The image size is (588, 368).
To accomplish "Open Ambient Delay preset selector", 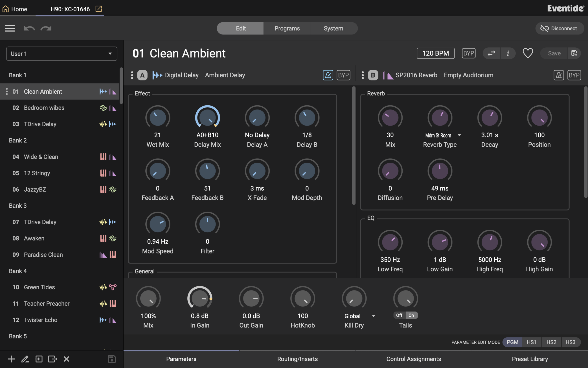I will tap(225, 75).
